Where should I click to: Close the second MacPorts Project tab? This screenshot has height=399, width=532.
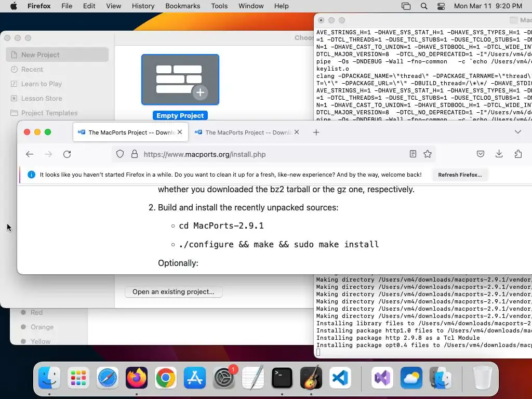point(297,132)
